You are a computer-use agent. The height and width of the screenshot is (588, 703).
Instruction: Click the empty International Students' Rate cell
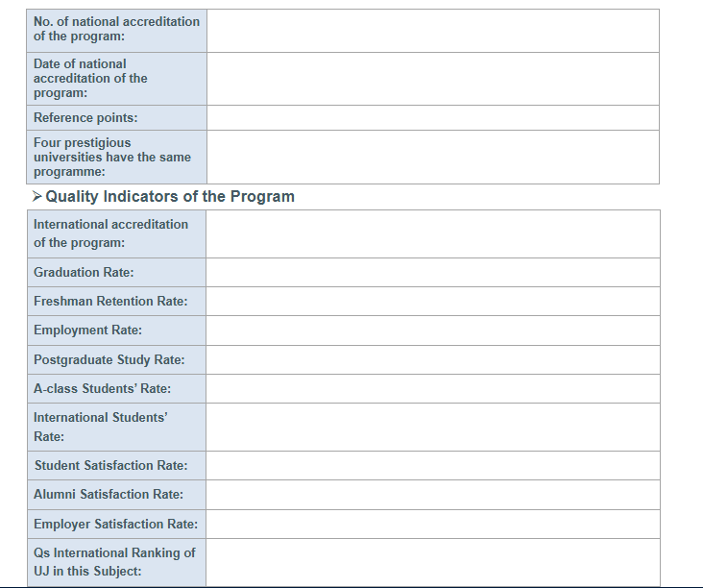432,428
